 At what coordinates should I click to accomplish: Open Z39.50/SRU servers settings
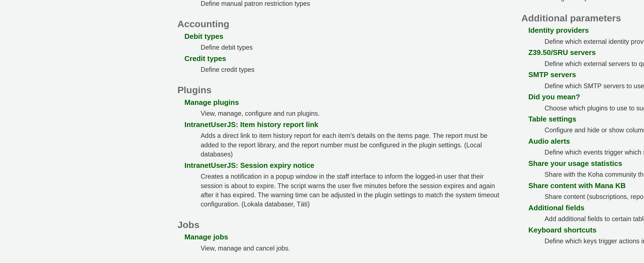562,52
